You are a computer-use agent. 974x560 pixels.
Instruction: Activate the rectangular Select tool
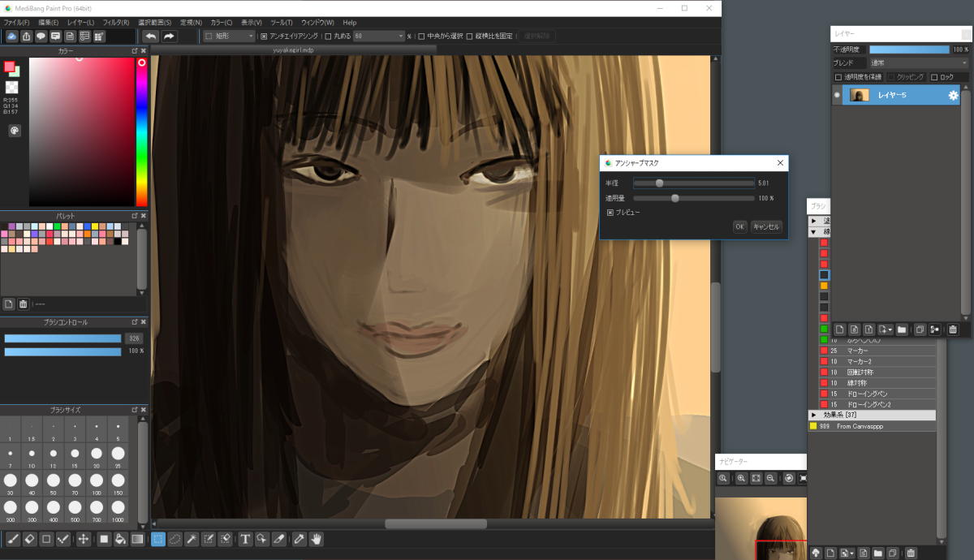click(157, 539)
